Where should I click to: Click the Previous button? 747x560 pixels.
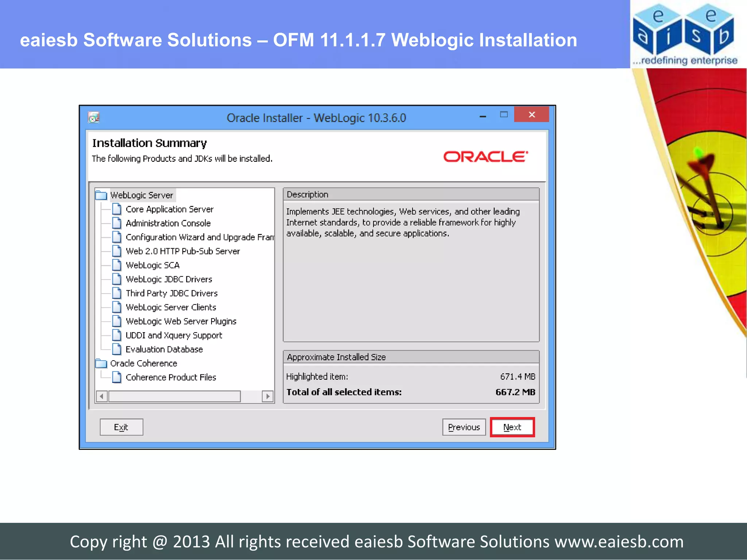pos(464,427)
